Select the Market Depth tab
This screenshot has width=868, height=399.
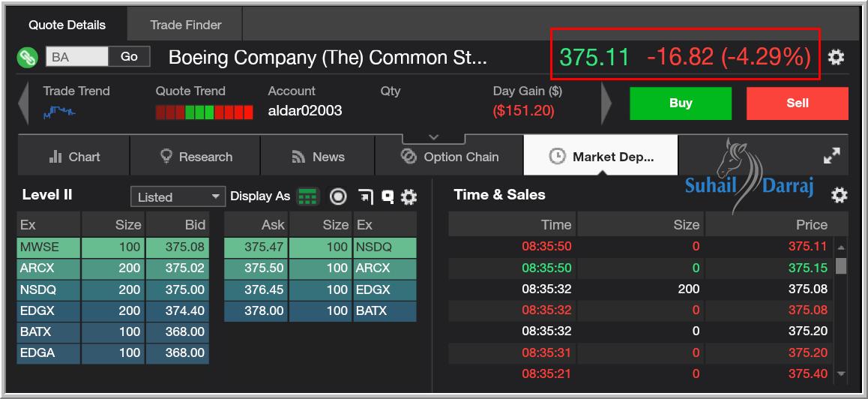(x=600, y=157)
